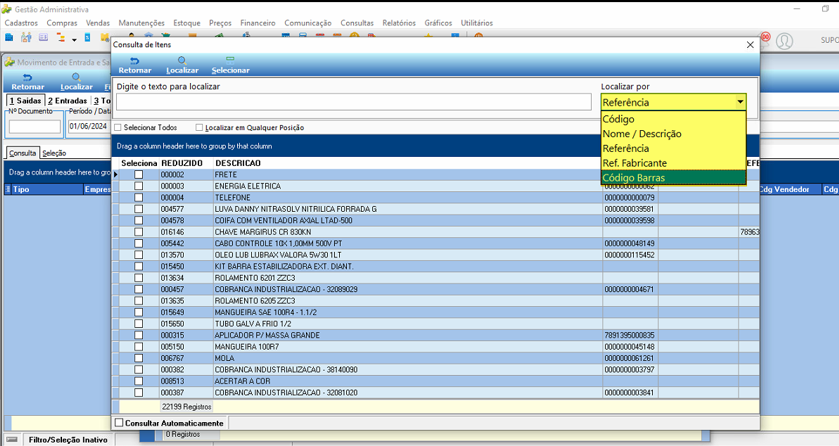The image size is (839, 446).
Task: Click barcode cell 7891395000835
Action: click(x=630, y=335)
